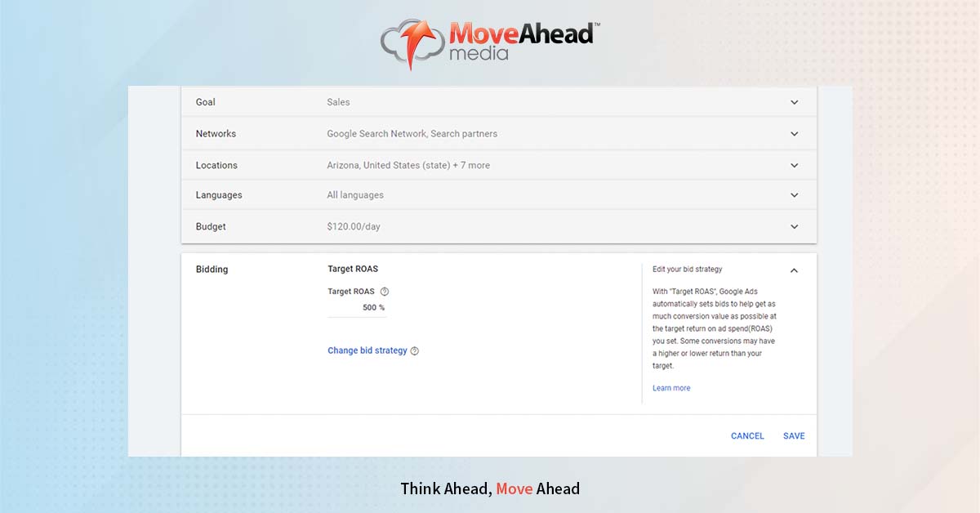The height and width of the screenshot is (513, 980).
Task: Click Google Search Network, Search partners text
Action: (x=412, y=133)
